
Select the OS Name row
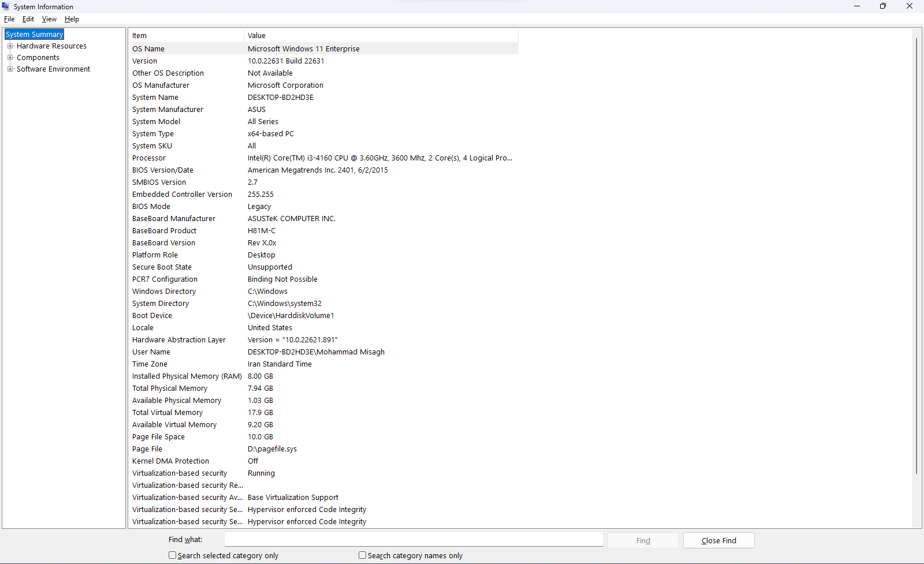click(323, 49)
